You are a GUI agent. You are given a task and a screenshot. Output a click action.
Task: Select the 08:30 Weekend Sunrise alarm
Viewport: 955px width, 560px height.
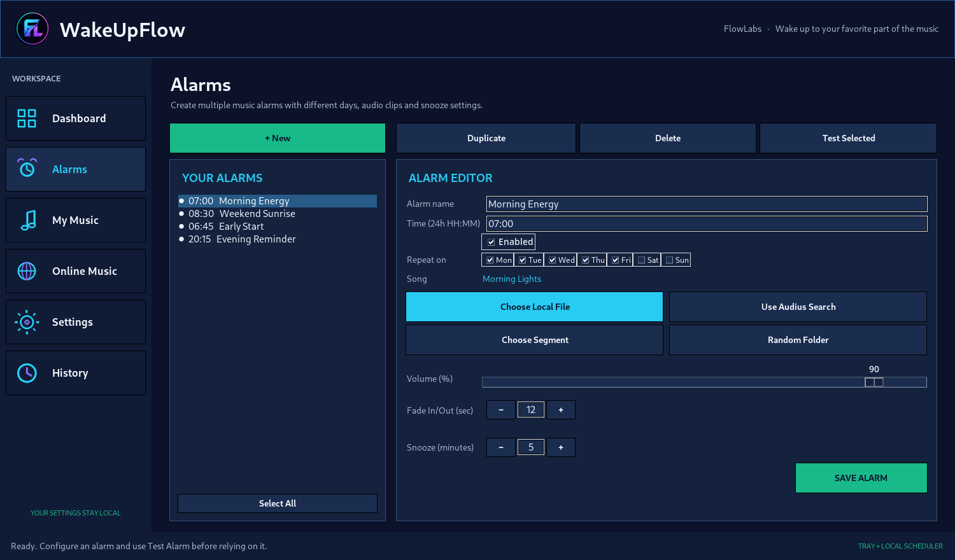278,214
